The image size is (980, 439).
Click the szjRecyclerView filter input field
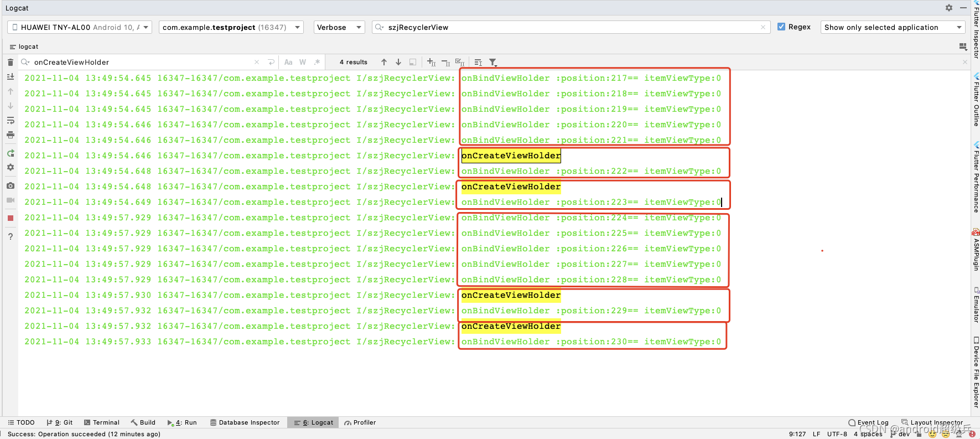(x=571, y=27)
